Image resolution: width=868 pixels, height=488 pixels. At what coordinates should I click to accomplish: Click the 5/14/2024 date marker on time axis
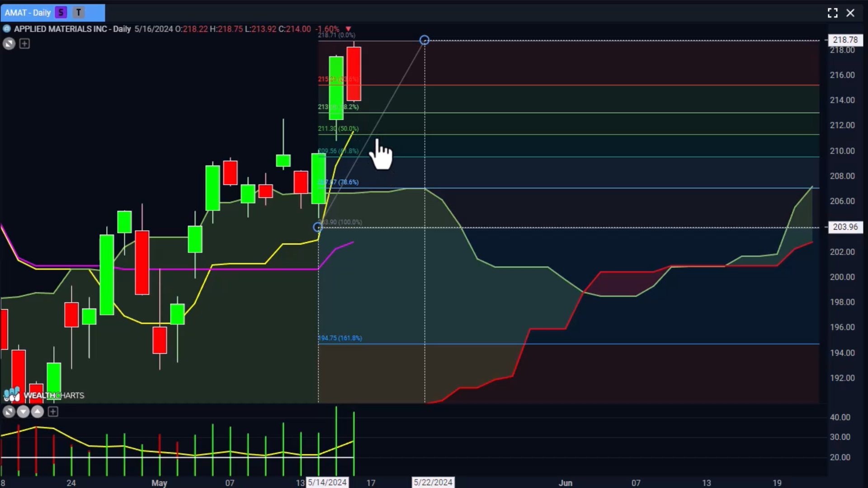[x=327, y=483]
